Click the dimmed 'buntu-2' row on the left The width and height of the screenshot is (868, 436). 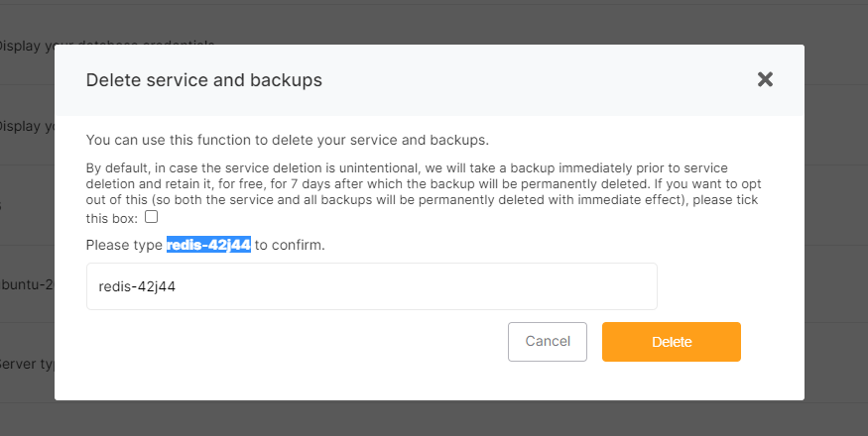click(x=27, y=284)
